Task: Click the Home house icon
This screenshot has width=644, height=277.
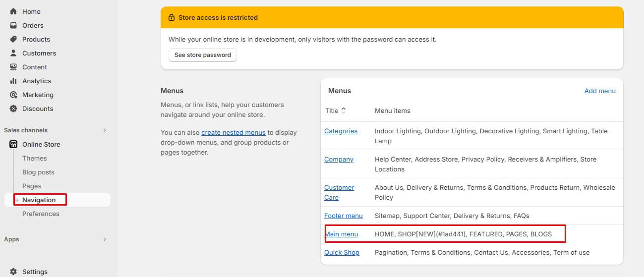Action: tap(13, 11)
